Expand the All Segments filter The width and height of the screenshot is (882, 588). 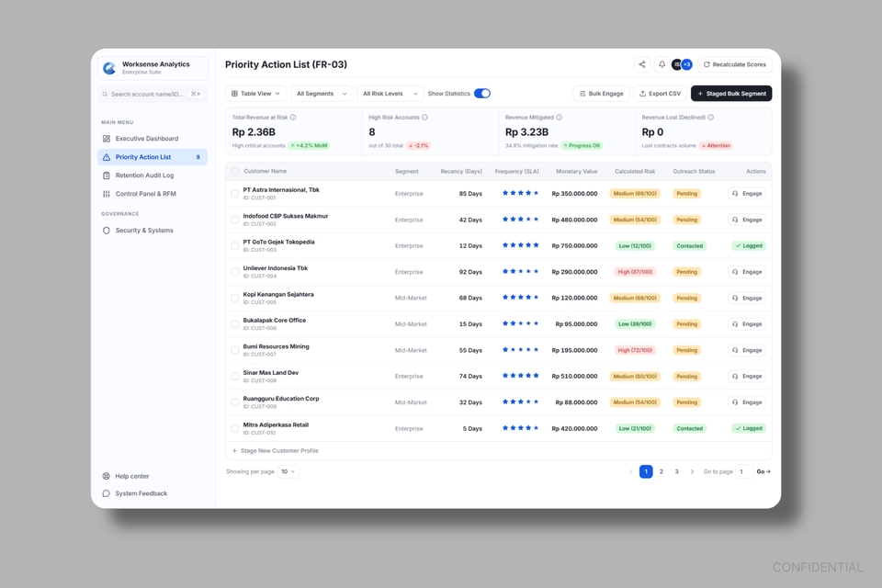(x=322, y=94)
